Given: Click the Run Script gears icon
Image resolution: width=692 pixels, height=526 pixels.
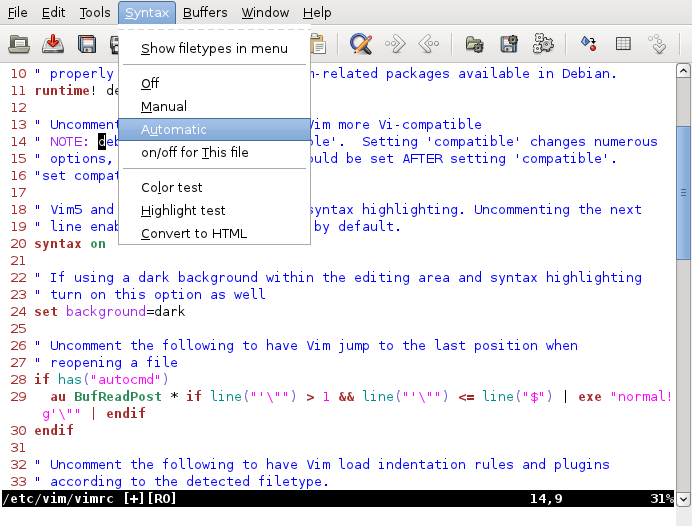Looking at the screenshot, I should pyautogui.click(x=543, y=44).
